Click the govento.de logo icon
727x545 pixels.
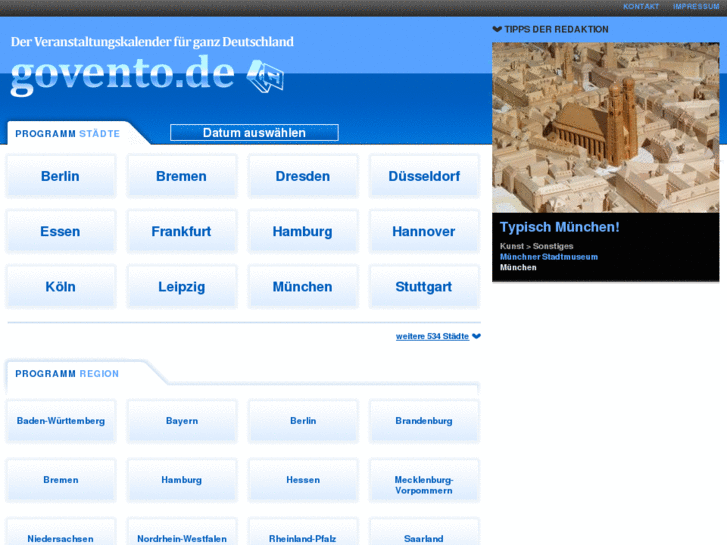(x=265, y=76)
